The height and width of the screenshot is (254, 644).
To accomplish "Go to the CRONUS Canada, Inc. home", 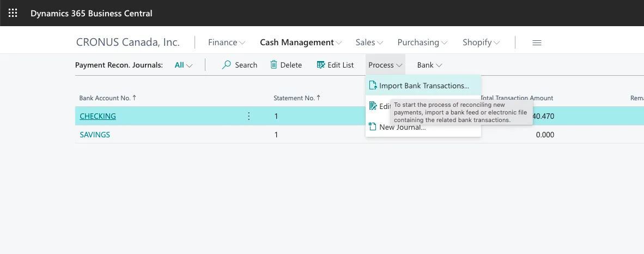I will tap(127, 43).
